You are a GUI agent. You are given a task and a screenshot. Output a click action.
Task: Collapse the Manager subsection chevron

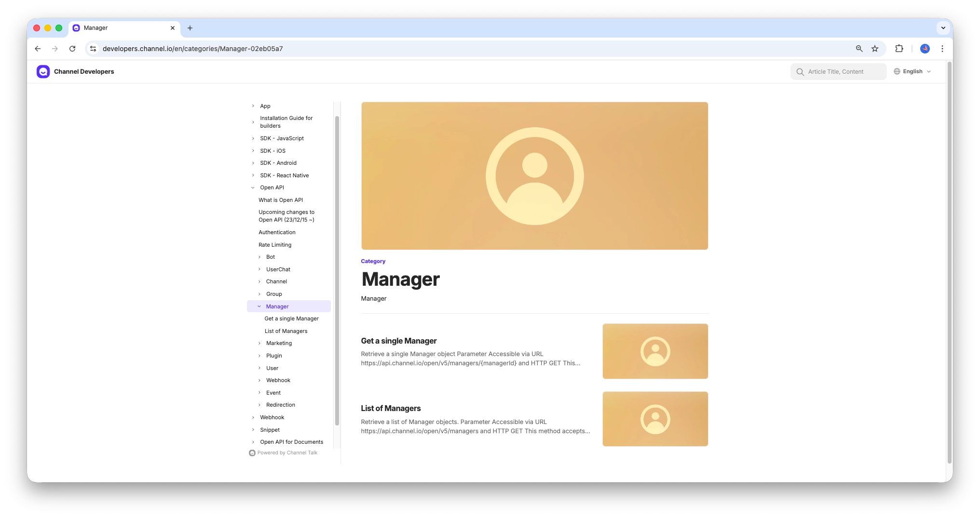[259, 306]
